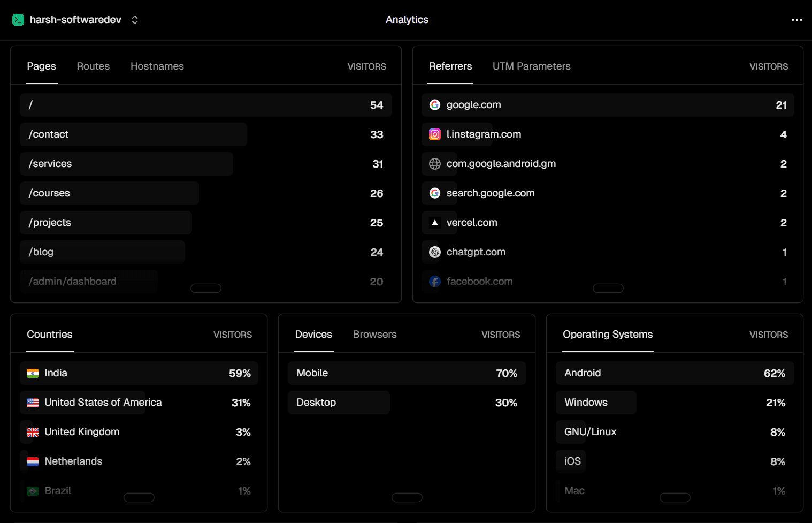Image resolution: width=812 pixels, height=523 pixels.
Task: Click the Netherlands flag icon
Action: click(33, 461)
